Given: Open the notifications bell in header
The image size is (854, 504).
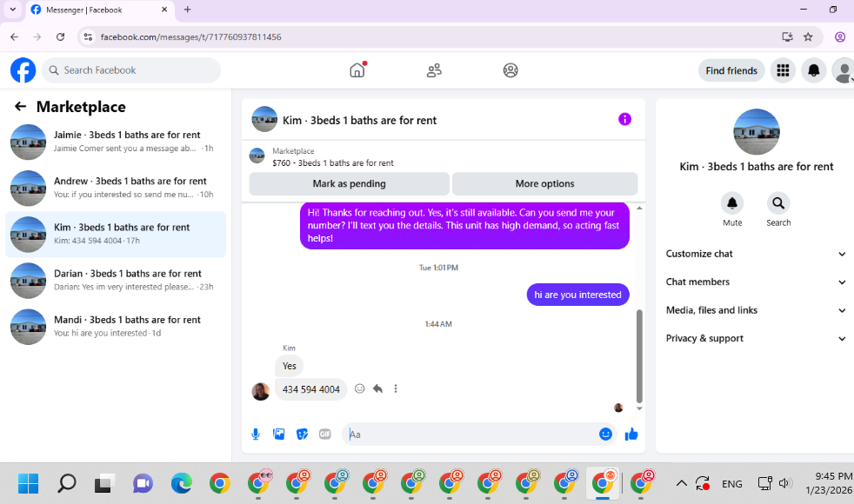Looking at the screenshot, I should click(x=814, y=70).
